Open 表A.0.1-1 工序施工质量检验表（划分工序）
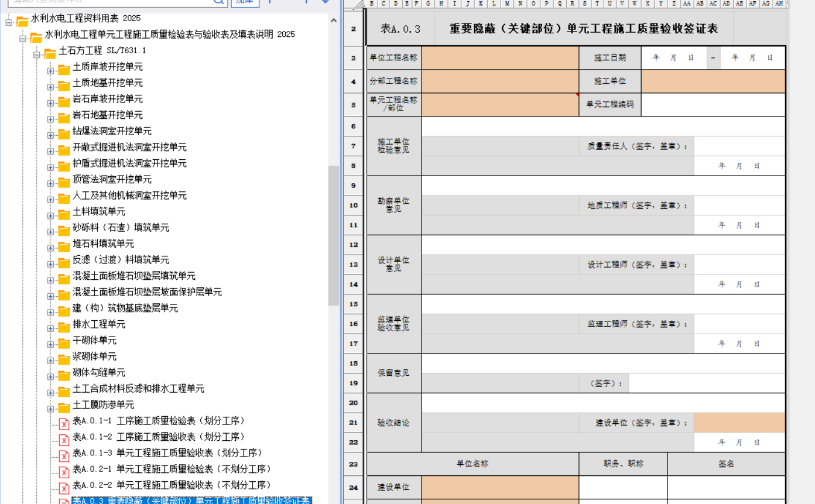This screenshot has height=504, width=815. pos(159,421)
